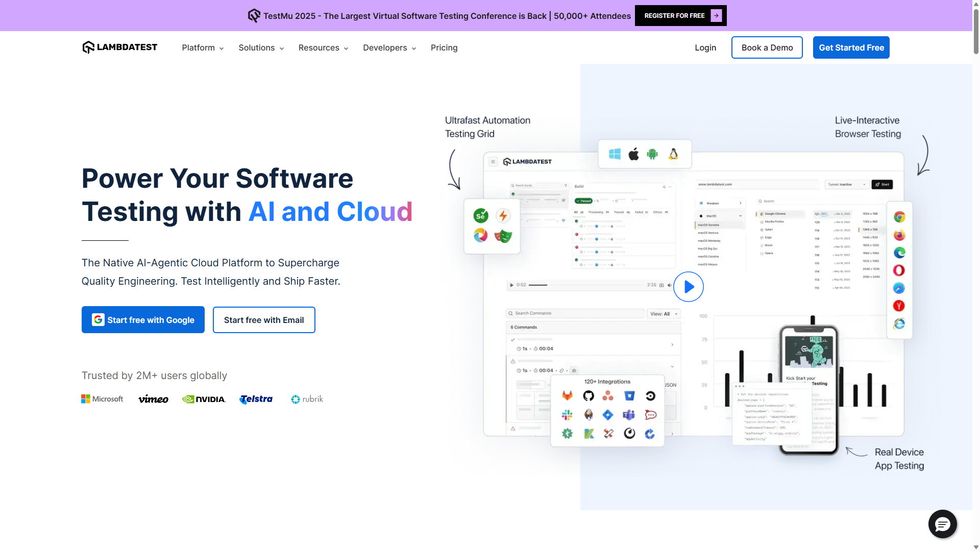The height and width of the screenshot is (551, 980).
Task: Click the Microsoft Teams integration icon
Action: [x=629, y=415]
